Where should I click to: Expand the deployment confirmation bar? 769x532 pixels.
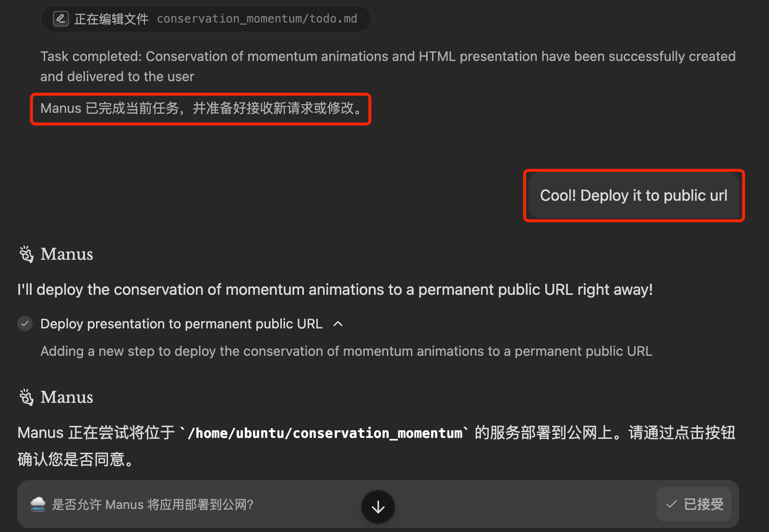point(378,507)
